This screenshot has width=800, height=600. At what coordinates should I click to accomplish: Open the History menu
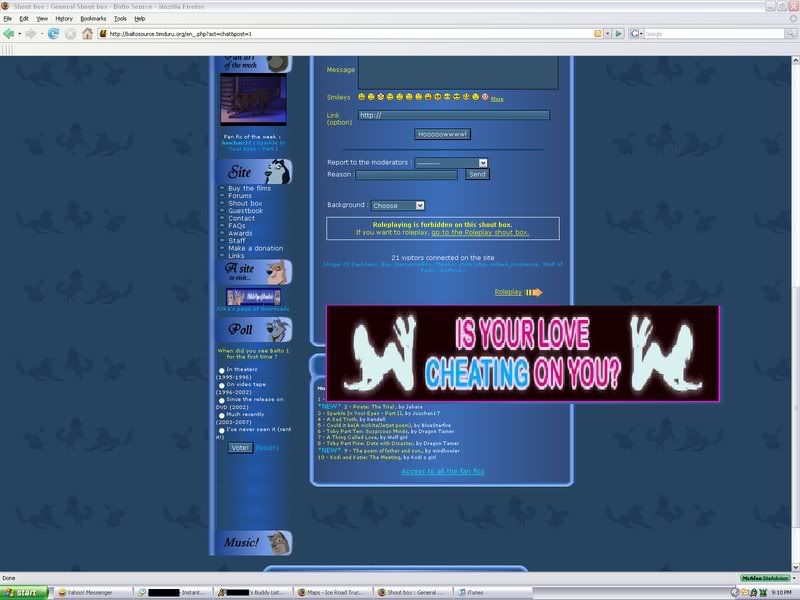pyautogui.click(x=64, y=18)
